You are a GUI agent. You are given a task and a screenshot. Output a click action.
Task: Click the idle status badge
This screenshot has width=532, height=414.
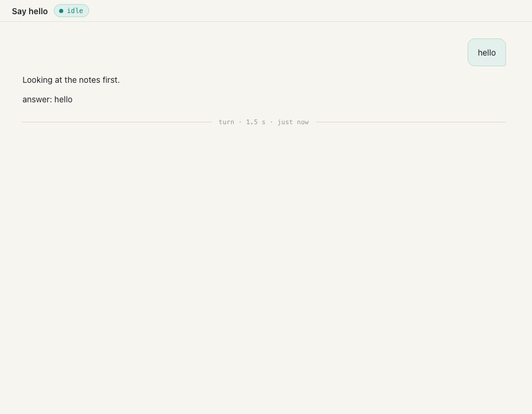pos(72,11)
